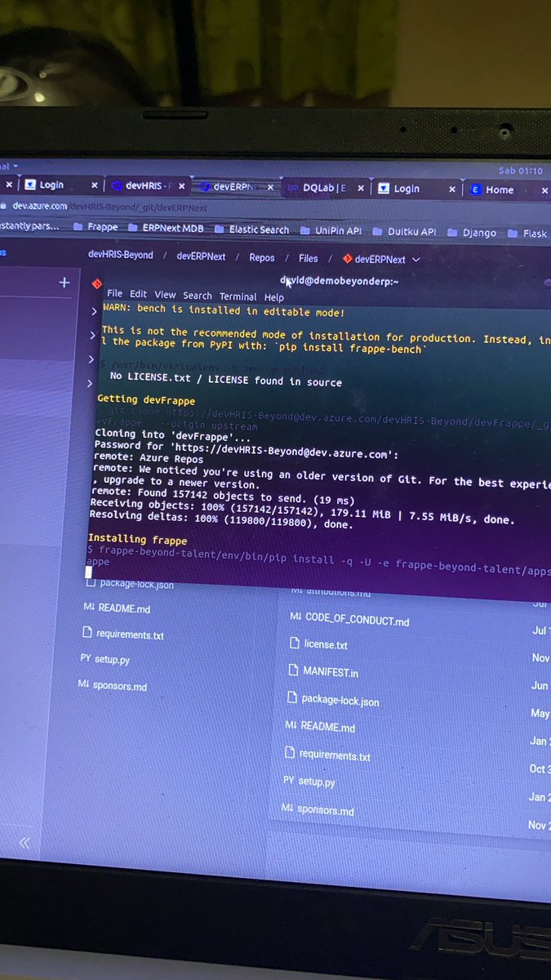
Task: Open Repos in the breadcrumb
Action: (x=262, y=257)
